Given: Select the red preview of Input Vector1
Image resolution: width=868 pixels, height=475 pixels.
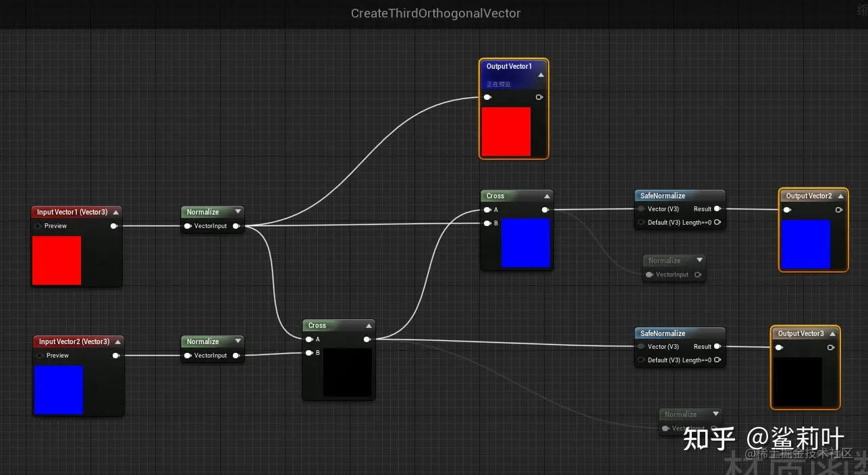Looking at the screenshot, I should coord(57,260).
